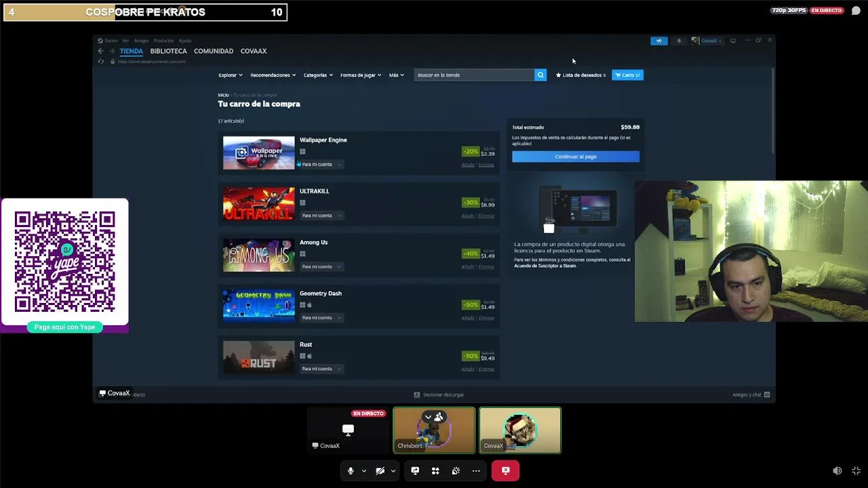Show or hide participants with people icon
The image size is (868, 488).
coord(439,417)
